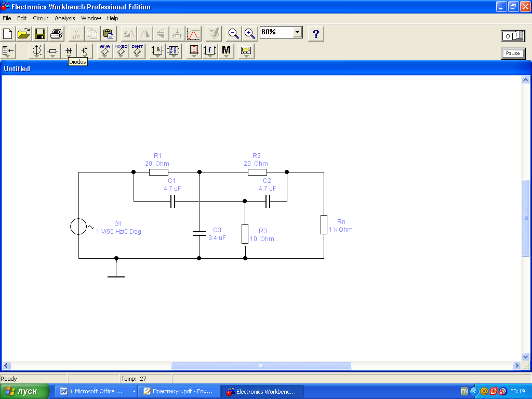Switch to Практикум.pdf in the taskbar

(x=178, y=392)
